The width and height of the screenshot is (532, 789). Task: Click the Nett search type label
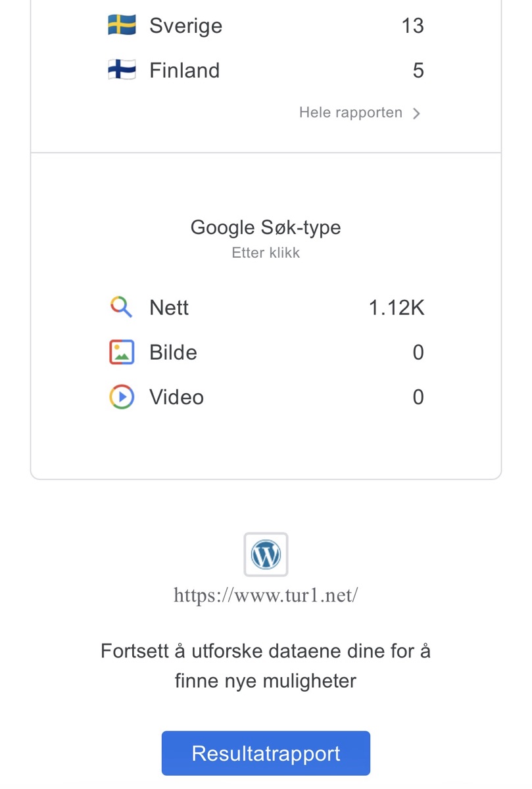coord(169,308)
